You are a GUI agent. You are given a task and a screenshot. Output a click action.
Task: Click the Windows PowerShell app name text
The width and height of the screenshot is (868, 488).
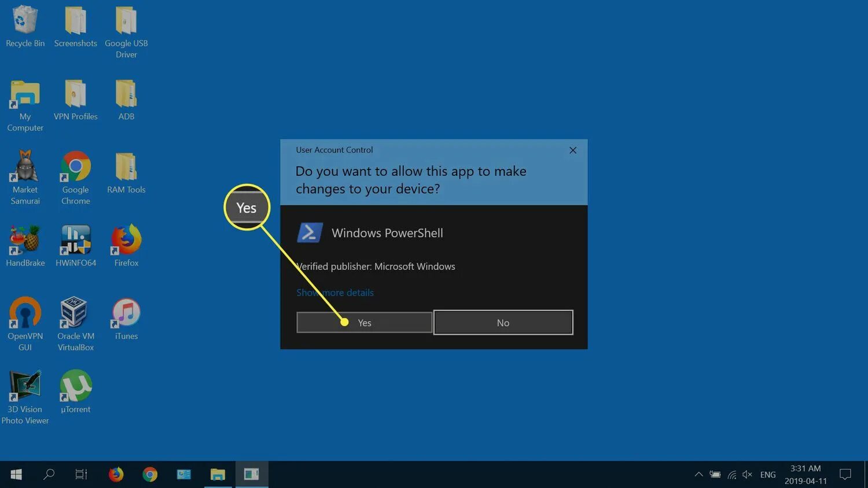pos(387,233)
